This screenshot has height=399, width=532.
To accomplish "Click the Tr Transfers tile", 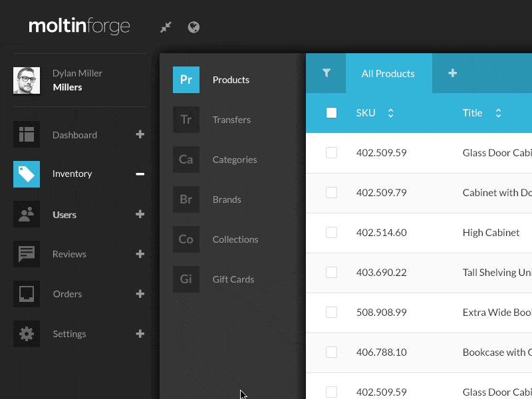I will point(186,120).
